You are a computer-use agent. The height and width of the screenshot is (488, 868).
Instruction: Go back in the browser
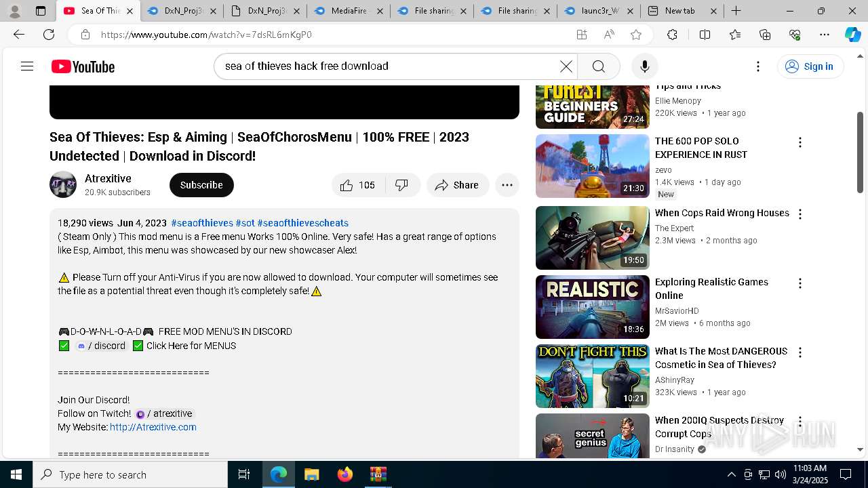point(19,35)
